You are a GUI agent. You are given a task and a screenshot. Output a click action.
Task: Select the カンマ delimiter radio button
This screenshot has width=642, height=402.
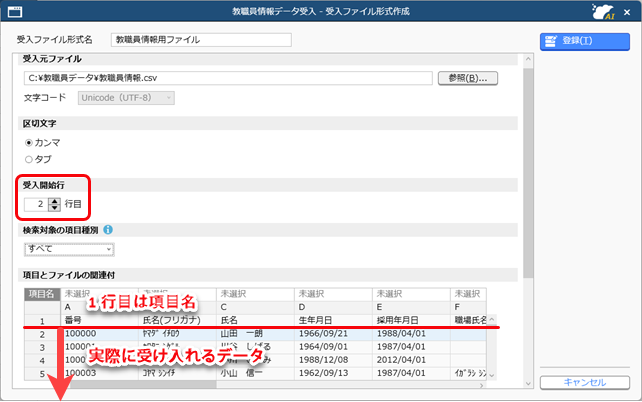point(29,143)
